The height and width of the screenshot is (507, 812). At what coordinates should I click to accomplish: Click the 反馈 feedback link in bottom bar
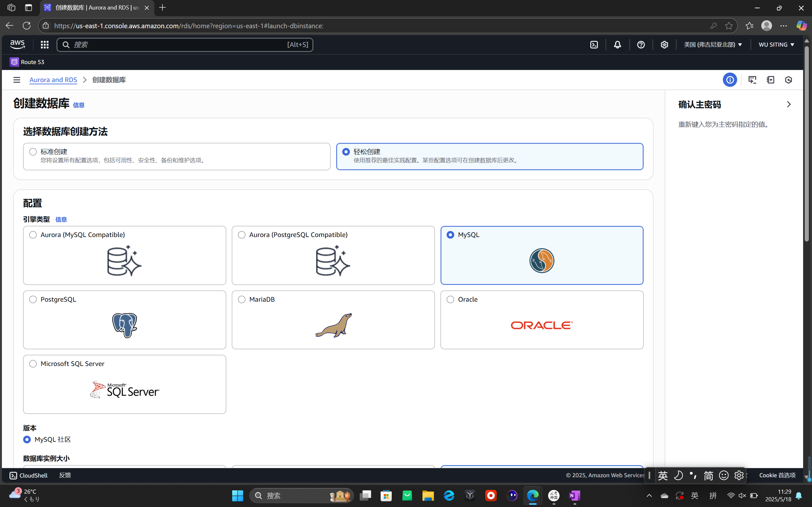tap(65, 475)
